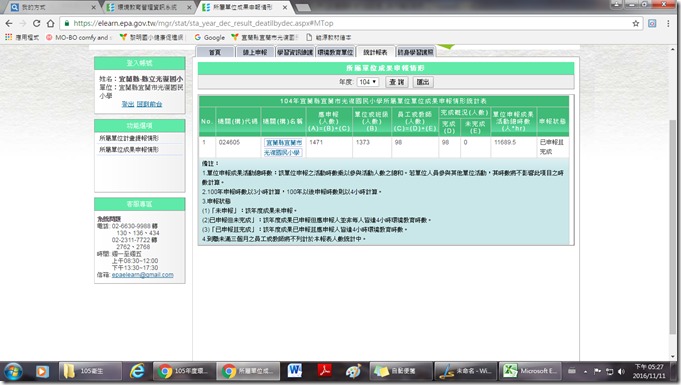Screen dimensions: 681x385
Task: Close the first browser tab
Action: [x=93, y=7]
